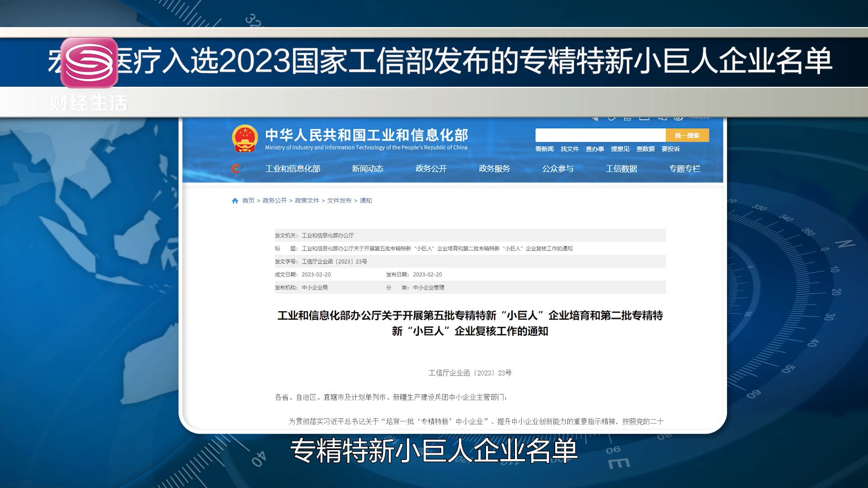Select 政务公开 in the navigation bar
This screenshot has width=868, height=488.
pos(431,169)
